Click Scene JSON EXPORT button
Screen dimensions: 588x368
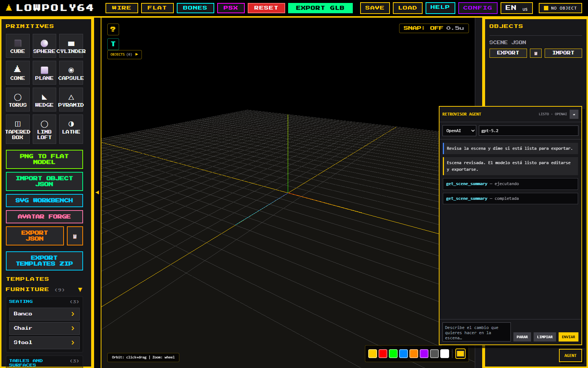pyautogui.click(x=508, y=53)
